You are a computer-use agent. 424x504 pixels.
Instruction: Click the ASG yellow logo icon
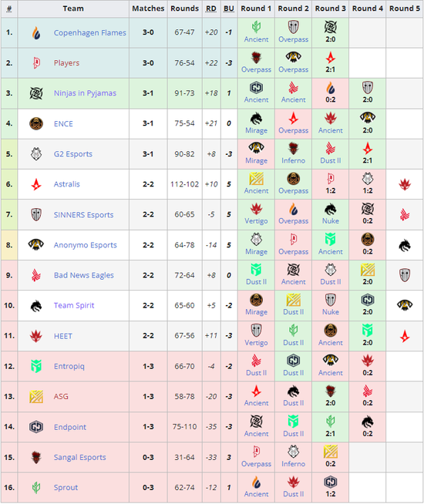(36, 397)
